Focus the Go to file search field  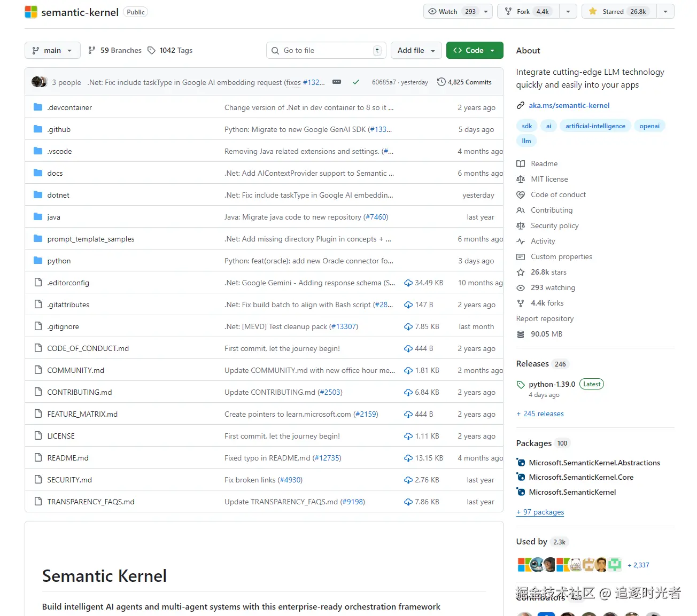point(326,50)
